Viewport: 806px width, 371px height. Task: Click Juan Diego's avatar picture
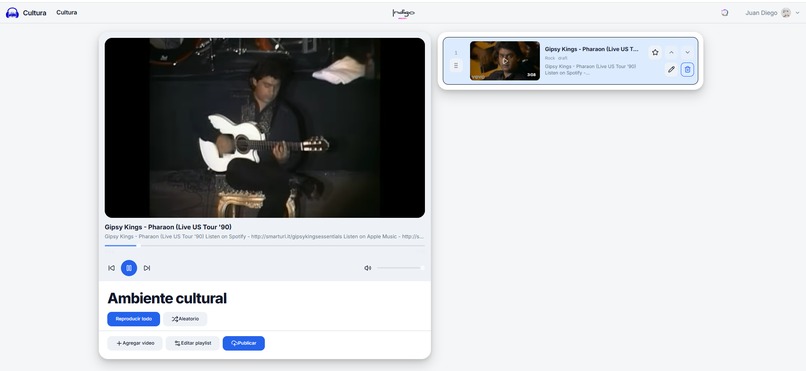(785, 13)
